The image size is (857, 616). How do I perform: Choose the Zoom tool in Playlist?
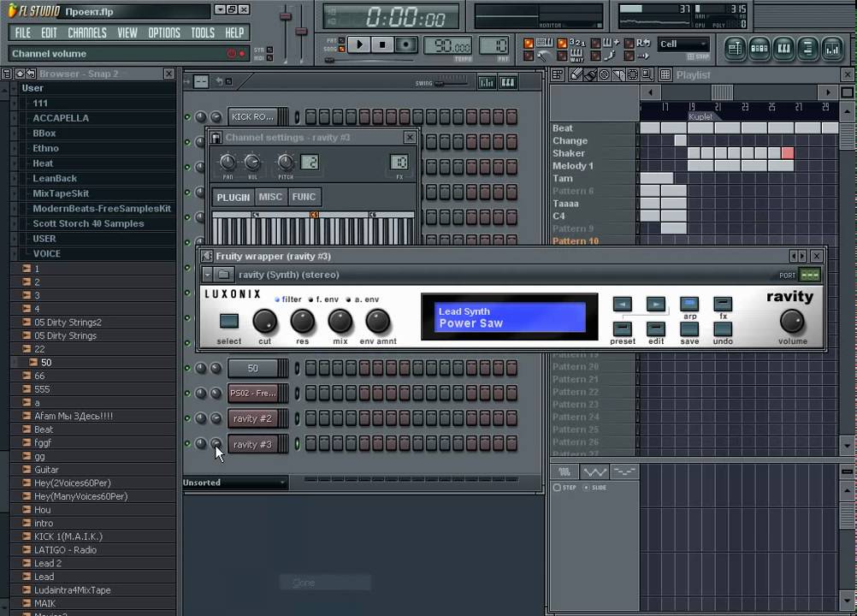point(647,75)
